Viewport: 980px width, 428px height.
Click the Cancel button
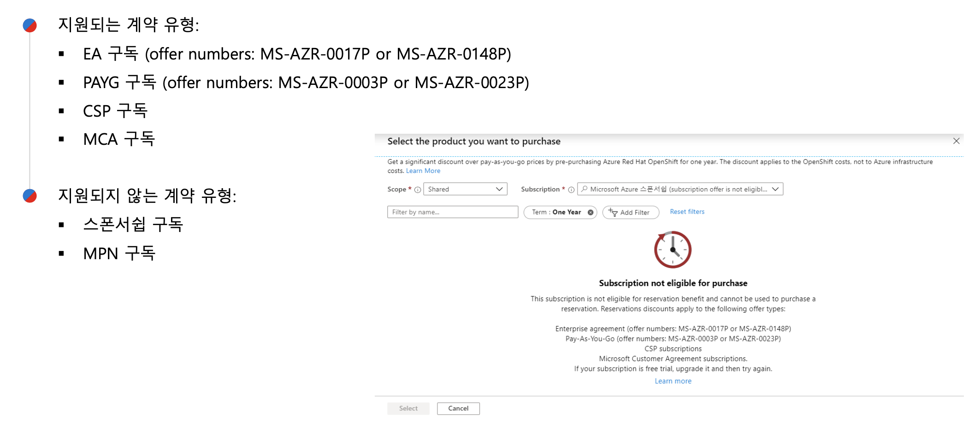(x=458, y=409)
